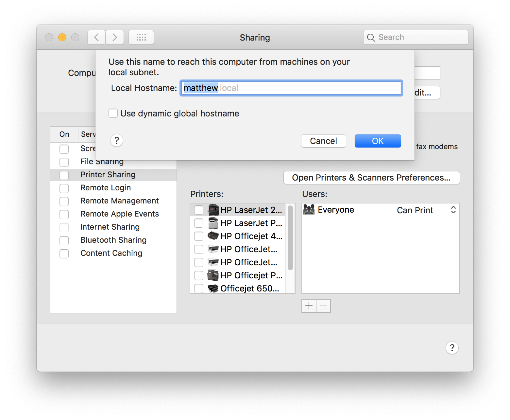Check the HP LaserJet 2... printer
Image resolution: width=510 pixels, height=420 pixels.
coord(199,210)
